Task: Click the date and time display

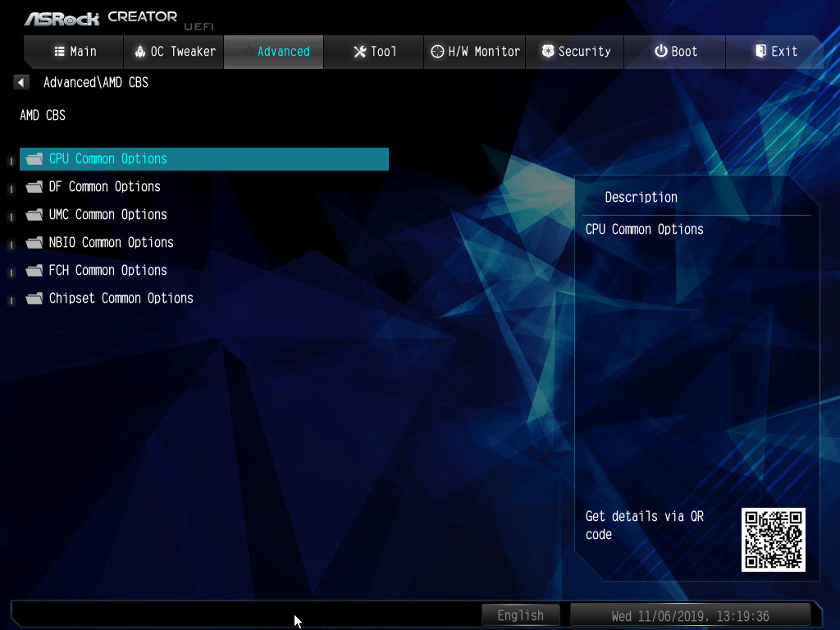Action: [690, 615]
